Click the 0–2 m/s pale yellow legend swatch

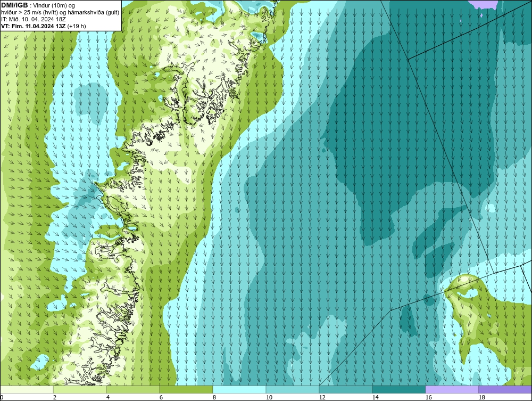pos(27,389)
